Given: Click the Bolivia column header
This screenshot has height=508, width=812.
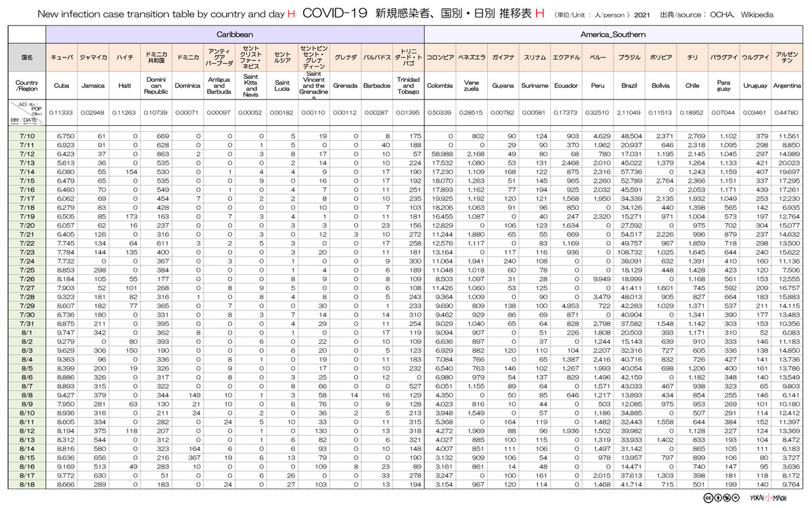Looking at the screenshot, I should [662, 87].
